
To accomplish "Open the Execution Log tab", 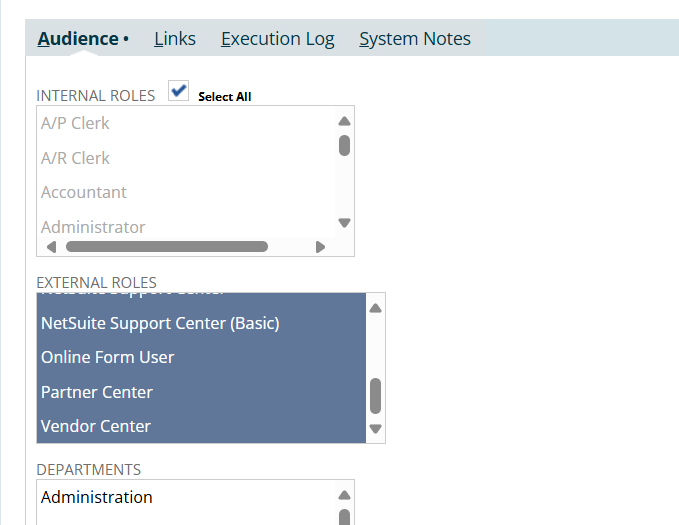I will click(x=277, y=39).
